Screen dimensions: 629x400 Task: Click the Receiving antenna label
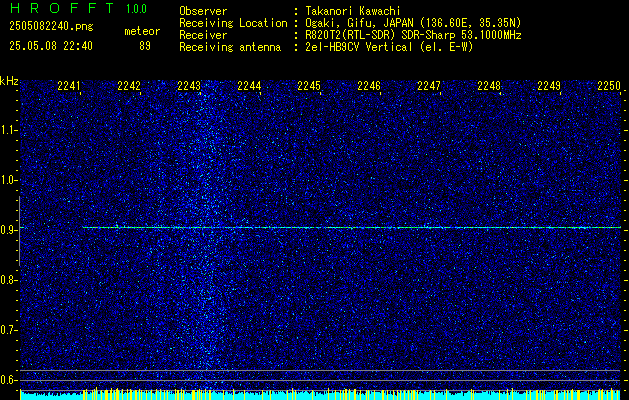[x=230, y=47]
